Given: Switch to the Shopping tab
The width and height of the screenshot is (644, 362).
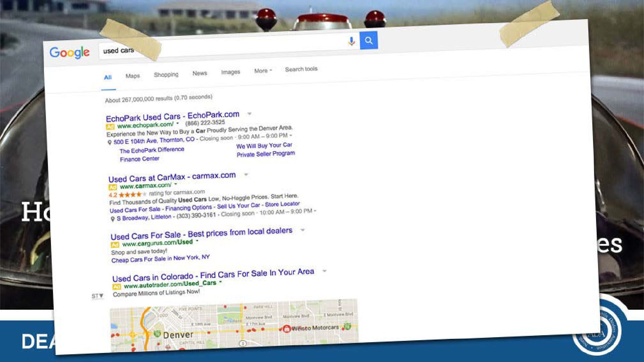Looking at the screenshot, I should coord(166,74).
